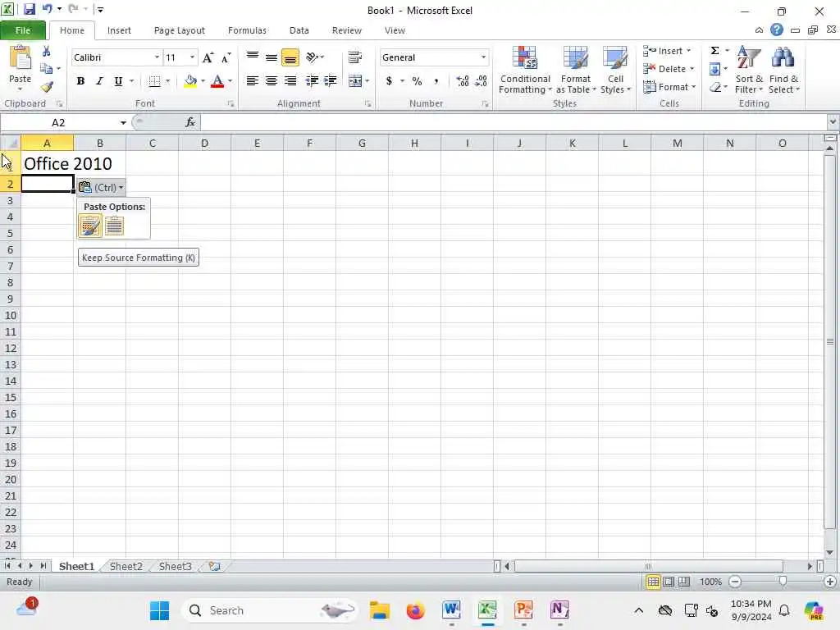Switch to Page Break Preview in status bar
Image resolution: width=840 pixels, height=630 pixels.
click(x=684, y=582)
